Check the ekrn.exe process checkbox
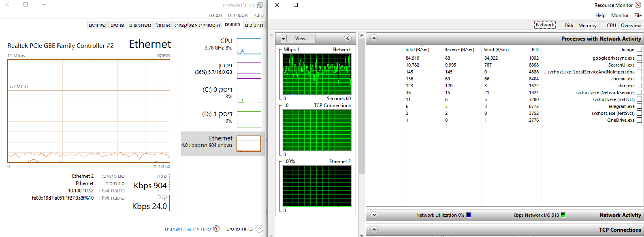Image resolution: width=644 pixels, height=237 pixels. tap(639, 86)
